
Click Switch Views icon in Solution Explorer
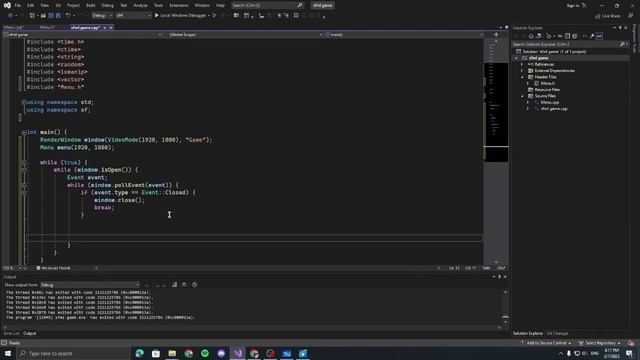(538, 36)
